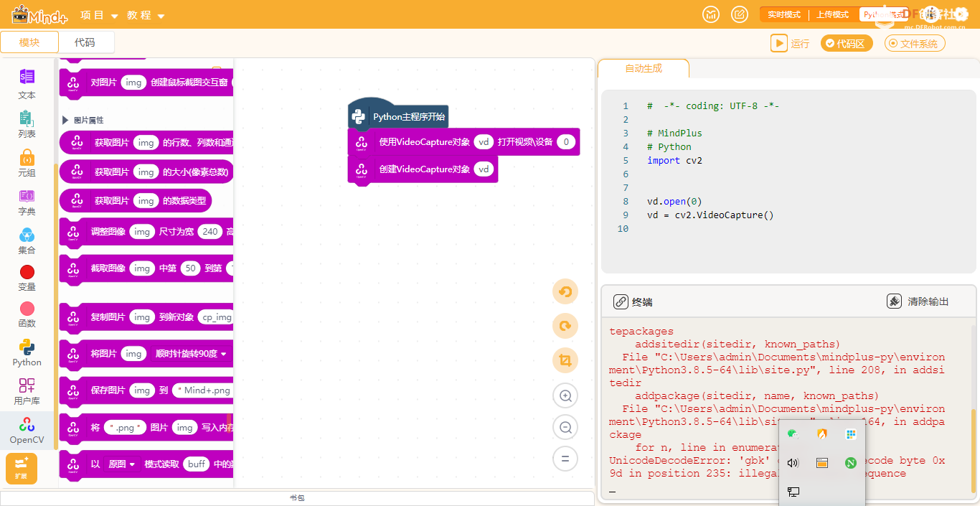Click the Python主程序开始 hat block
980x506 pixels.
[x=399, y=116]
